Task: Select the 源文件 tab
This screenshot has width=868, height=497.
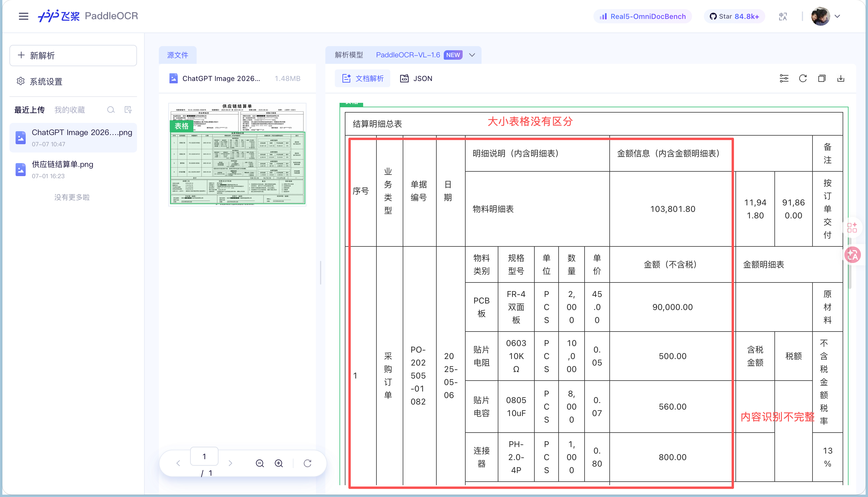Action: [x=178, y=55]
